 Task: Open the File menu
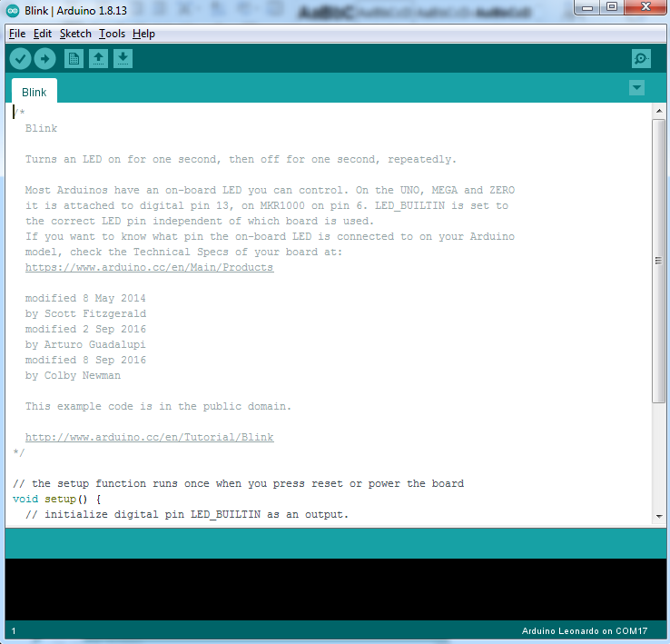tap(17, 34)
